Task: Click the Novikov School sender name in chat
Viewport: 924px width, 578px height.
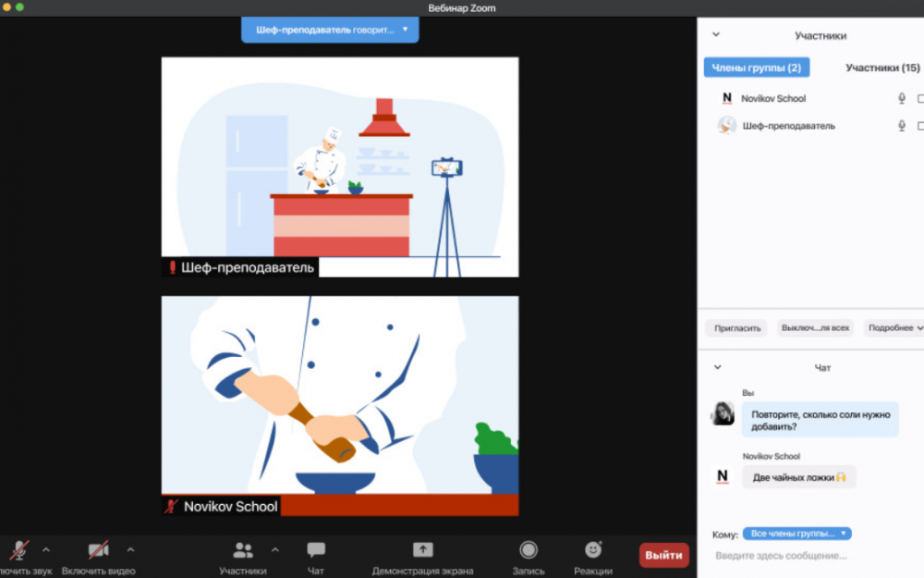Action: tap(771, 456)
